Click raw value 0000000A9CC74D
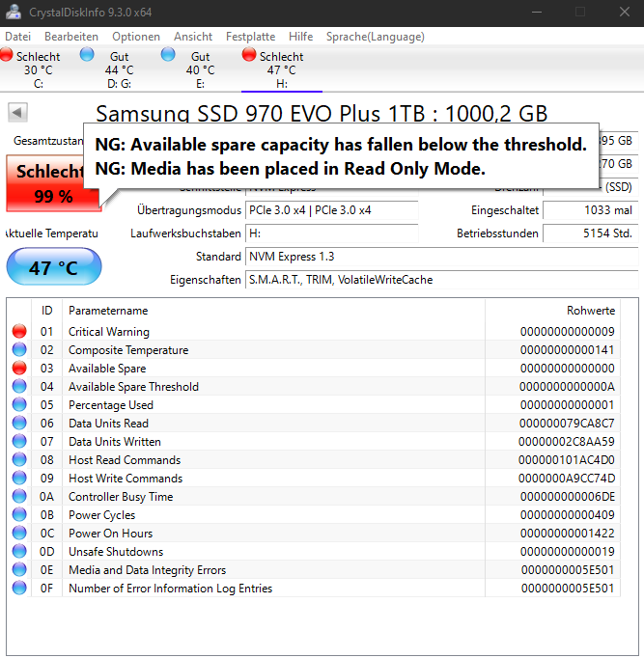Image resolution: width=644 pixels, height=658 pixels. pyautogui.click(x=567, y=478)
